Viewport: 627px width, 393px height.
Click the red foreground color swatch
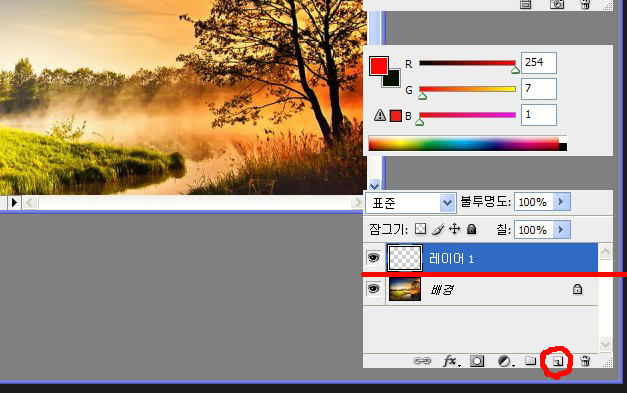click(378, 66)
